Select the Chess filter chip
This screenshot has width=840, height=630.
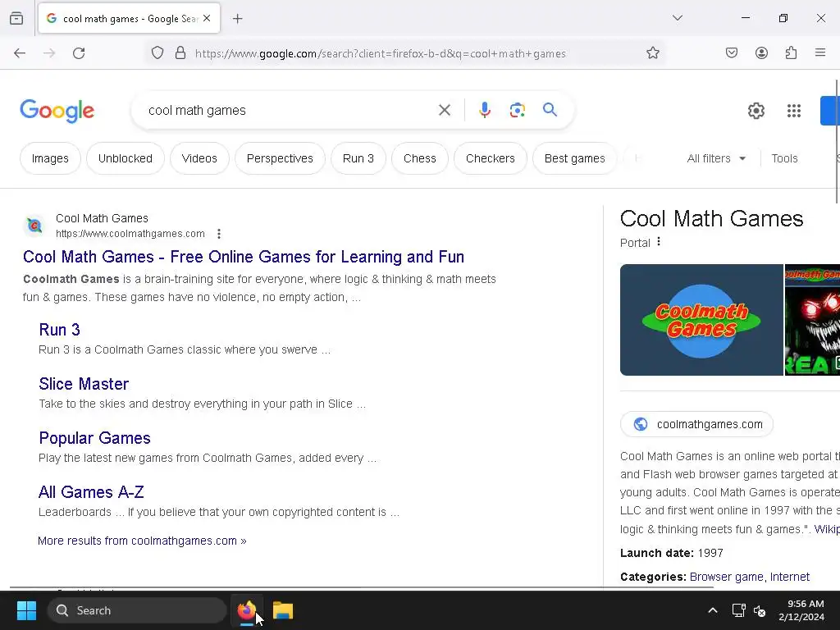pyautogui.click(x=420, y=158)
